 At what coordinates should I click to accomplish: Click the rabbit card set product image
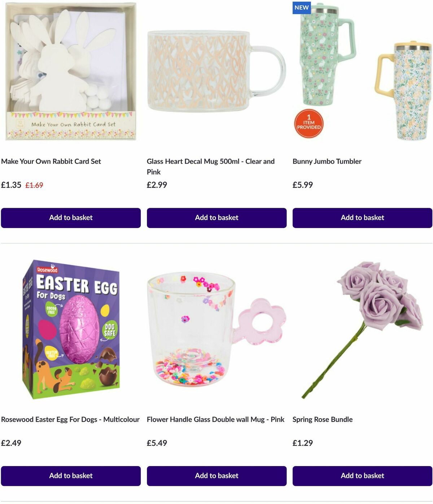(71, 72)
